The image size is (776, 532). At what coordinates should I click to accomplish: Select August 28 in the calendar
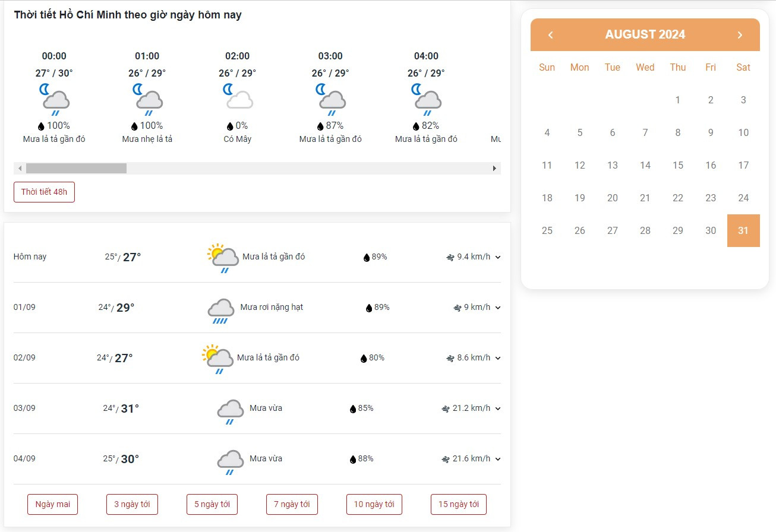tap(645, 230)
